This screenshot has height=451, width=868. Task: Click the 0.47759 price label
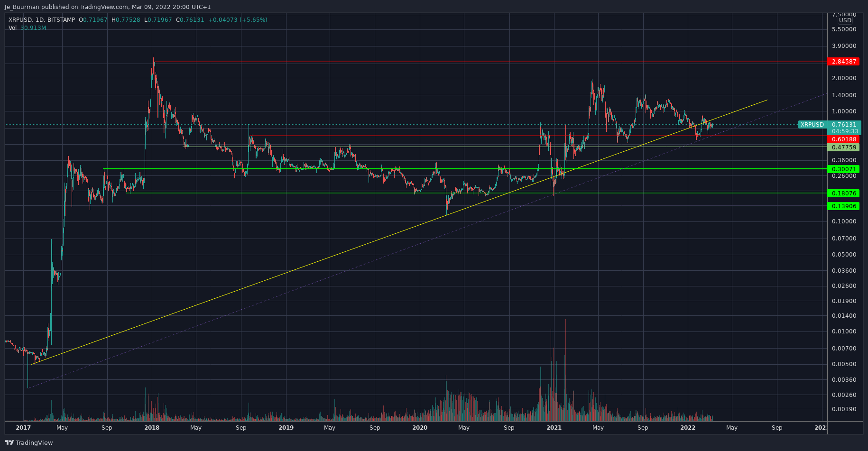point(843,147)
